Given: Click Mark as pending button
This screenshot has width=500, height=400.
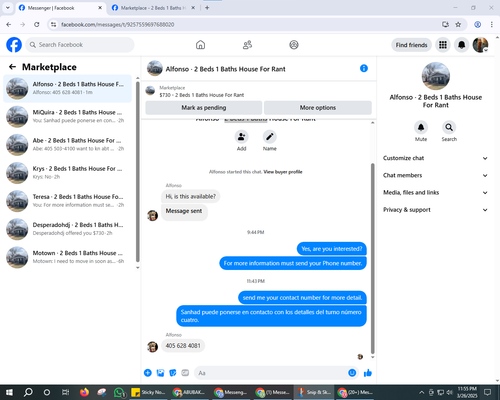Looking at the screenshot, I should [x=204, y=108].
